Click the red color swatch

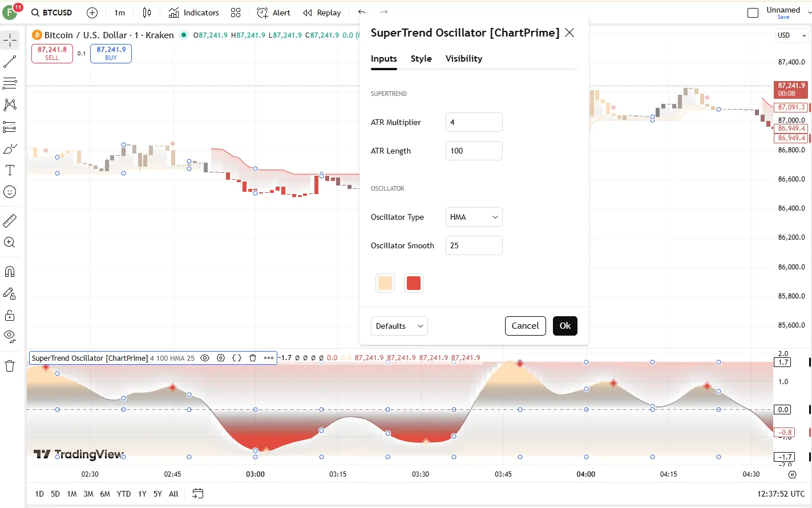coord(413,283)
